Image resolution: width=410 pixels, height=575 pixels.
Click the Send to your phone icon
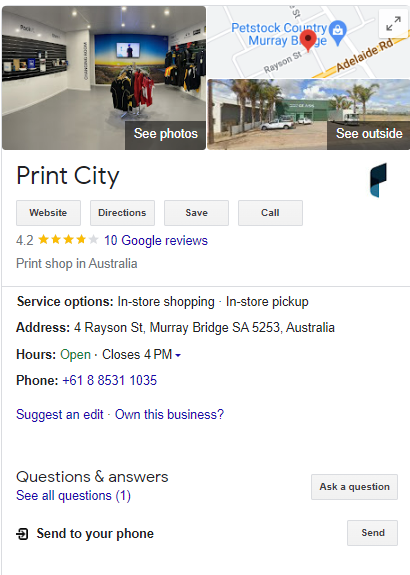[22, 534]
